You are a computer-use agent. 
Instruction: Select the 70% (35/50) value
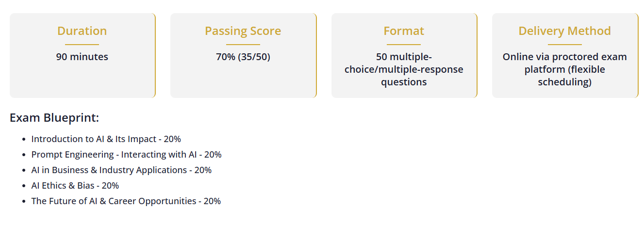(x=243, y=57)
